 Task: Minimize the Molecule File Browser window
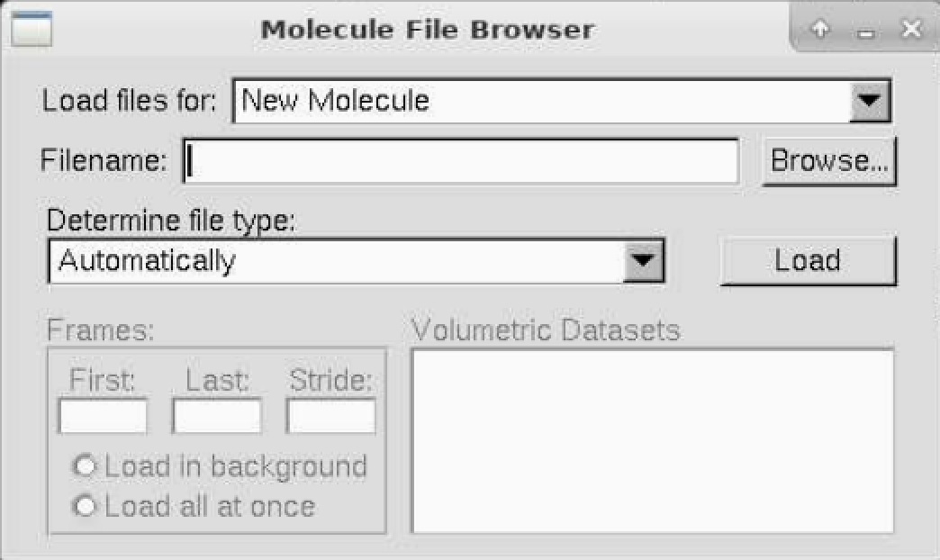click(866, 32)
